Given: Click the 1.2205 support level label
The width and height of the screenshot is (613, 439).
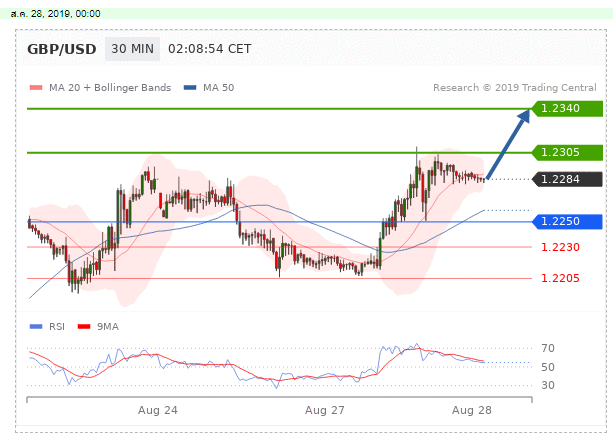Looking at the screenshot, I should [560, 278].
